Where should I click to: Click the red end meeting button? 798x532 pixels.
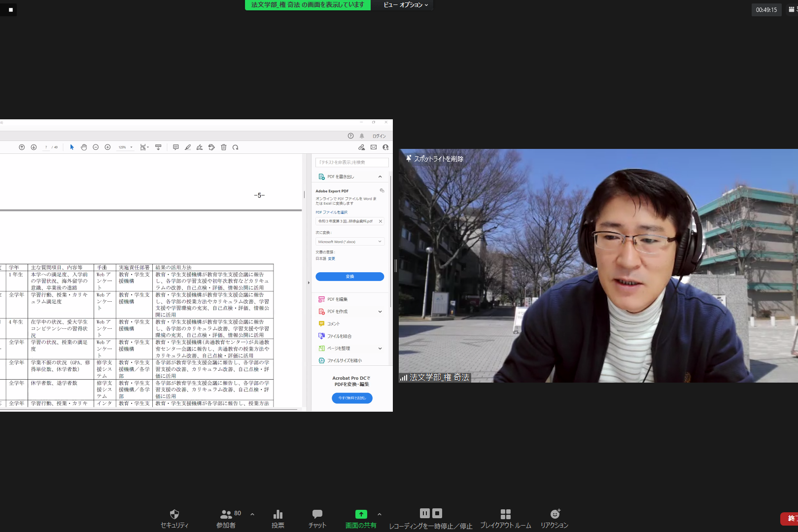(789, 519)
